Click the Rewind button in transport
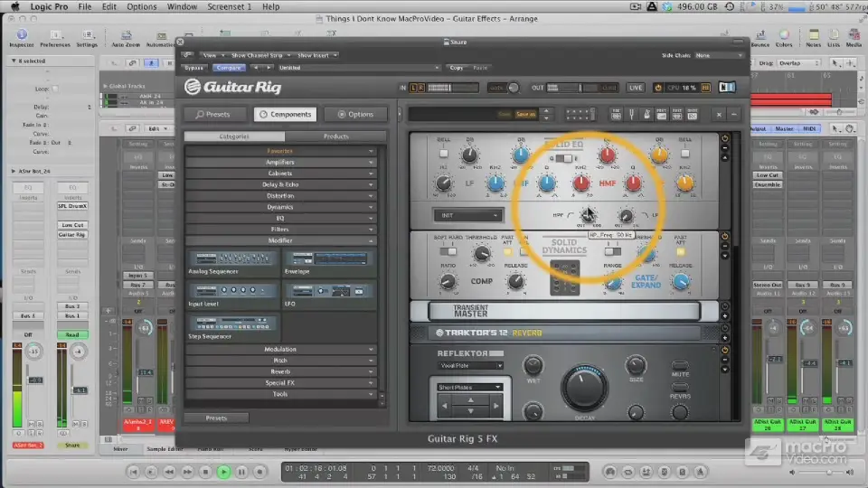Image resolution: width=868 pixels, height=488 pixels. coord(169,472)
